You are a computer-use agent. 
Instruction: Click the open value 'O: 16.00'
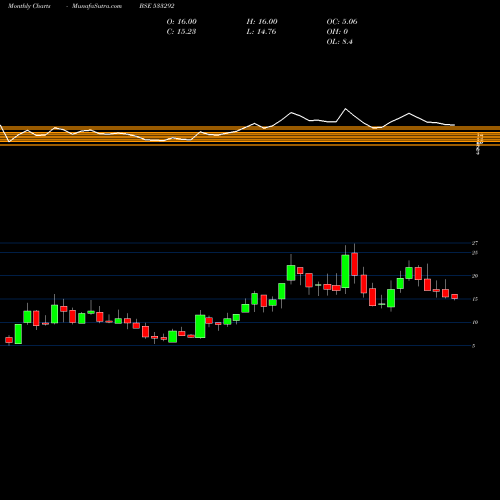(182, 22)
